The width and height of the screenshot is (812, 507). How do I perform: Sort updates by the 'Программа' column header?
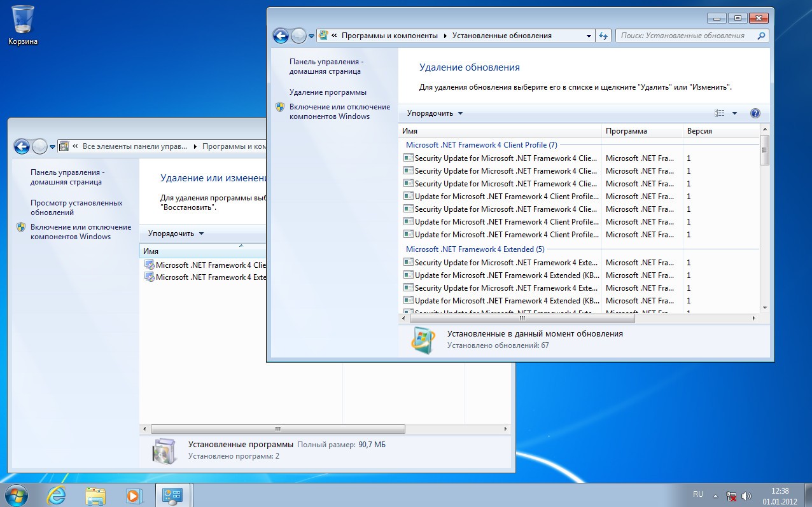point(642,131)
